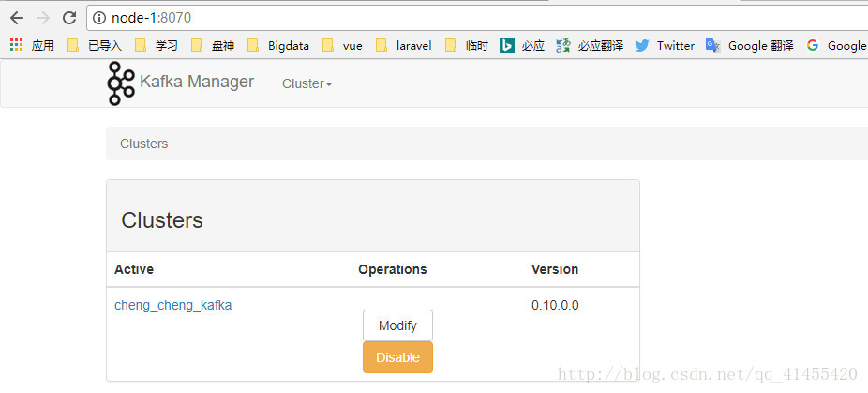The width and height of the screenshot is (868, 393).
Task: Select the Active column header
Action: (134, 269)
